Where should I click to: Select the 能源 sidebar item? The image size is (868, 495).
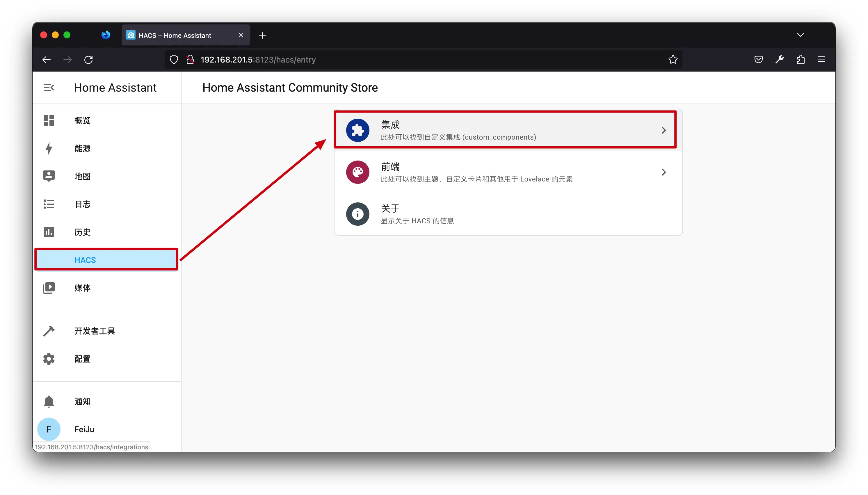[x=106, y=148]
